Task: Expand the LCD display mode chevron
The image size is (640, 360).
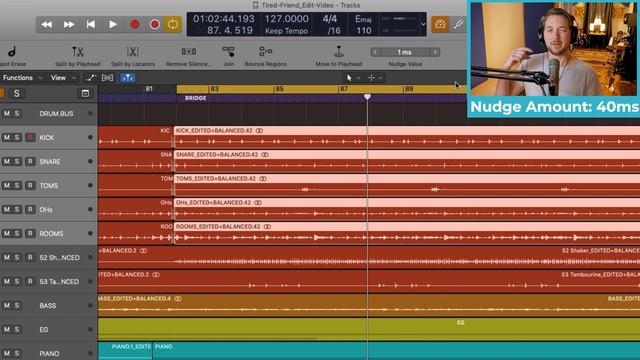Action: click(423, 24)
